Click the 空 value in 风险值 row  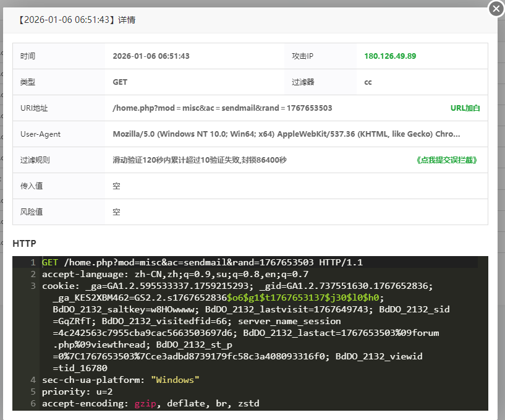(116, 212)
